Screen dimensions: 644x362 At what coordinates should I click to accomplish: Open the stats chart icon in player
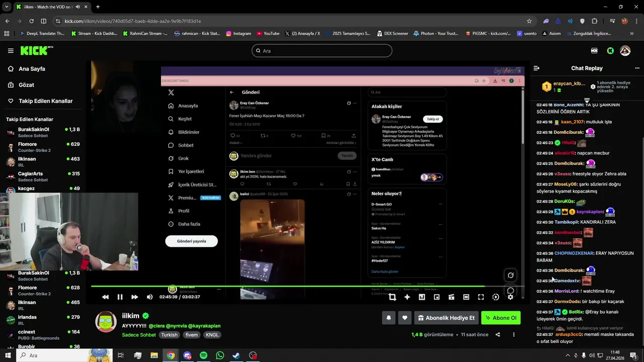[x=422, y=297]
